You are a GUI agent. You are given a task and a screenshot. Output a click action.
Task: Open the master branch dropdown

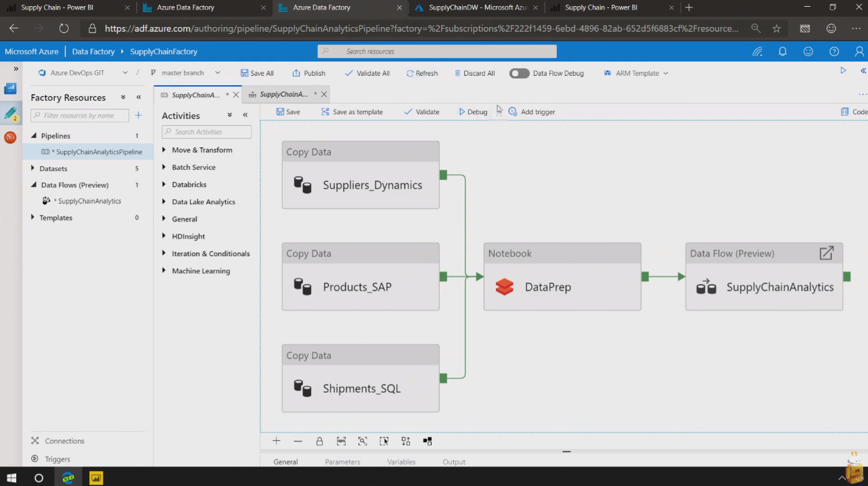coord(185,73)
